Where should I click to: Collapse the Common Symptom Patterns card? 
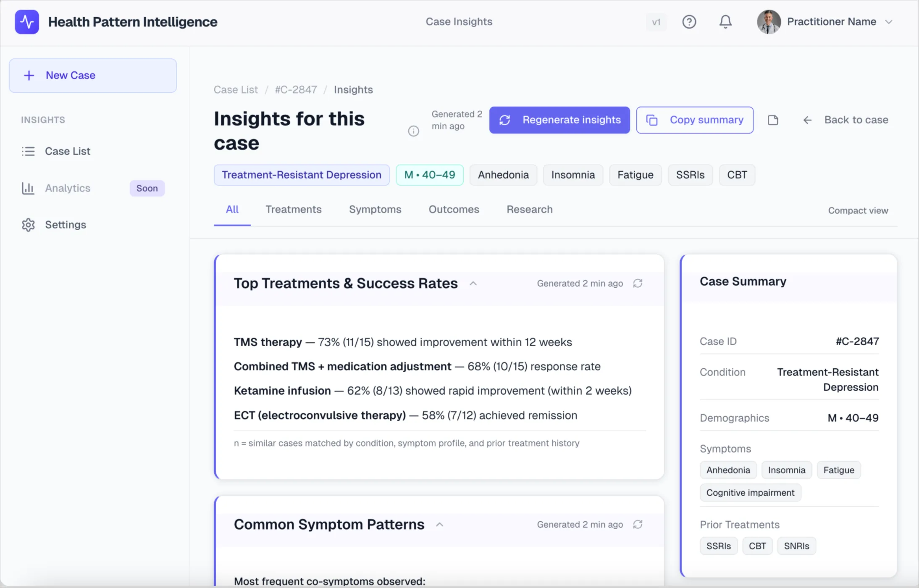click(440, 524)
